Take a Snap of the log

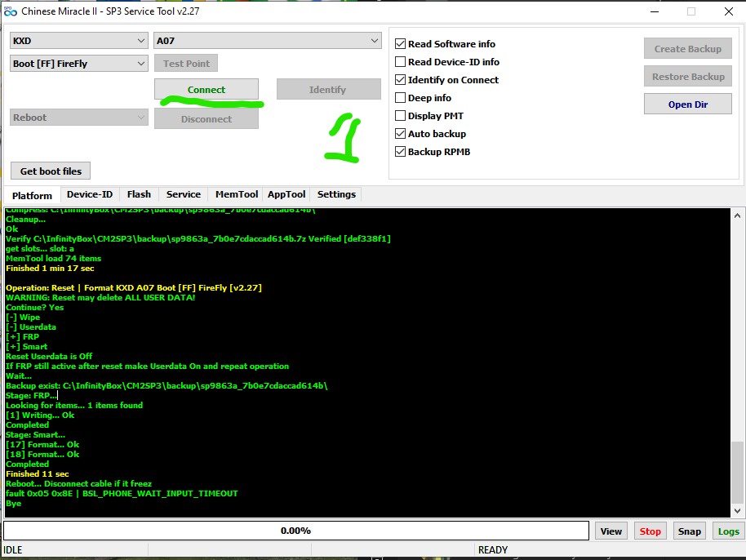pyautogui.click(x=689, y=531)
